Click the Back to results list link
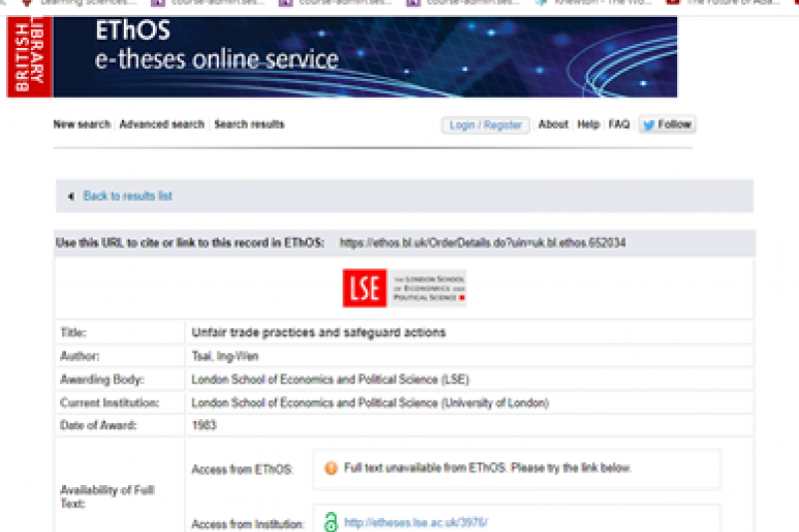Image resolution: width=799 pixels, height=532 pixels. 128,196
